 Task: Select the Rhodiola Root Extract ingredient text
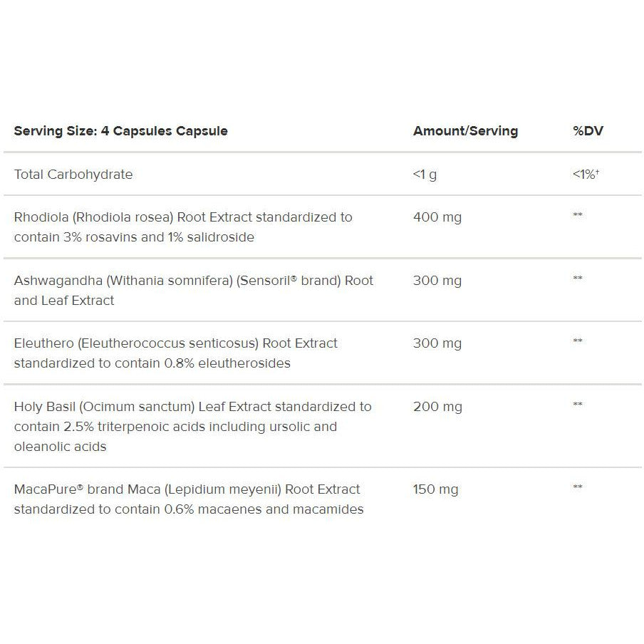183,227
